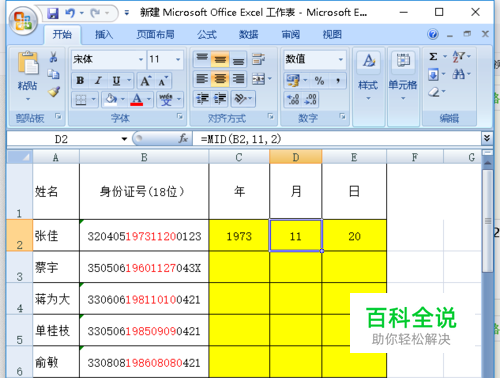Open the font size 11 dropdown
This screenshot has height=378, width=500.
click(178, 60)
